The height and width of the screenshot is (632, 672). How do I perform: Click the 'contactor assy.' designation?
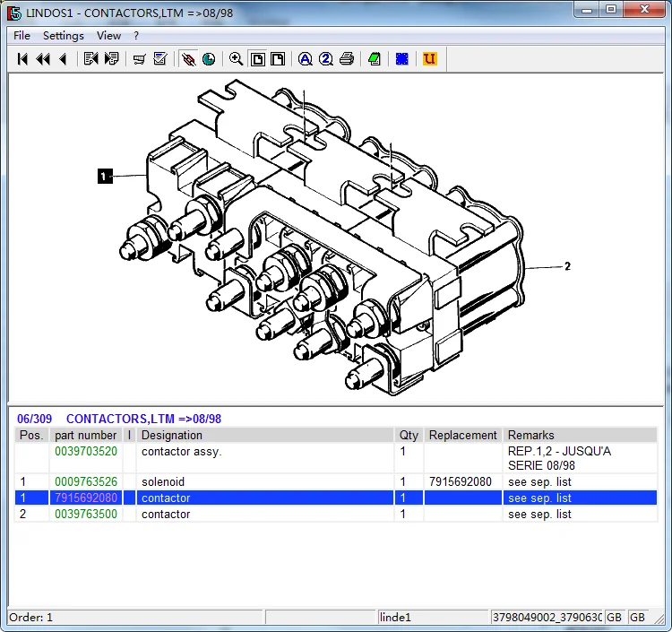182,451
